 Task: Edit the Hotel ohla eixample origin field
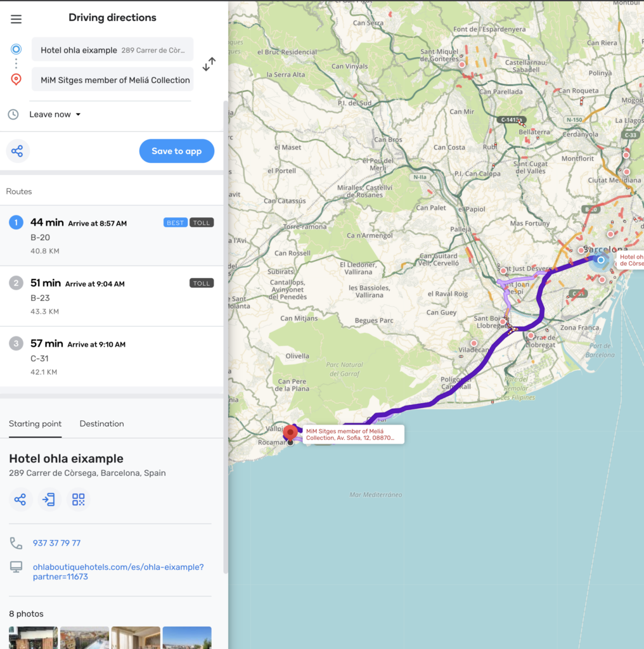point(112,50)
